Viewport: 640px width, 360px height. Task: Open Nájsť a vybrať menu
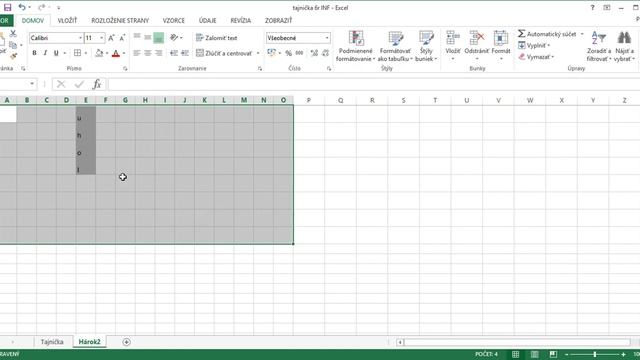click(624, 46)
